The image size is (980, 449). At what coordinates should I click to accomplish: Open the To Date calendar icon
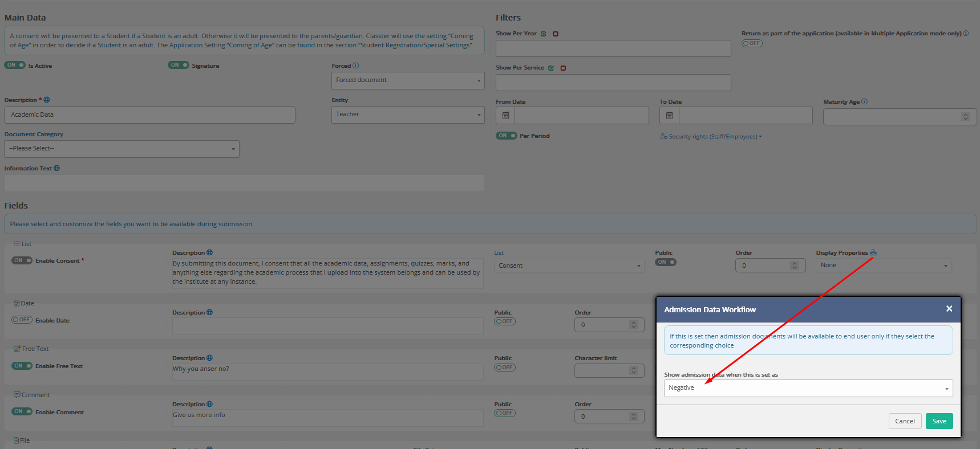point(669,116)
